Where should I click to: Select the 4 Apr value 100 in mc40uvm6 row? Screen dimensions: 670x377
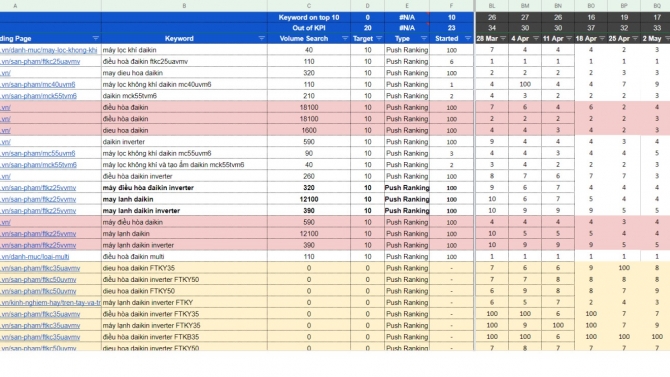pyautogui.click(x=525, y=85)
